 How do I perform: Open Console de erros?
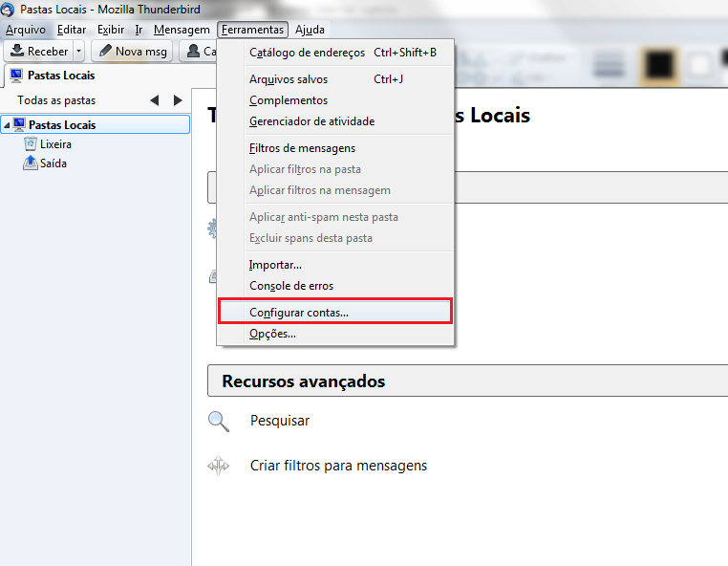(x=335, y=286)
